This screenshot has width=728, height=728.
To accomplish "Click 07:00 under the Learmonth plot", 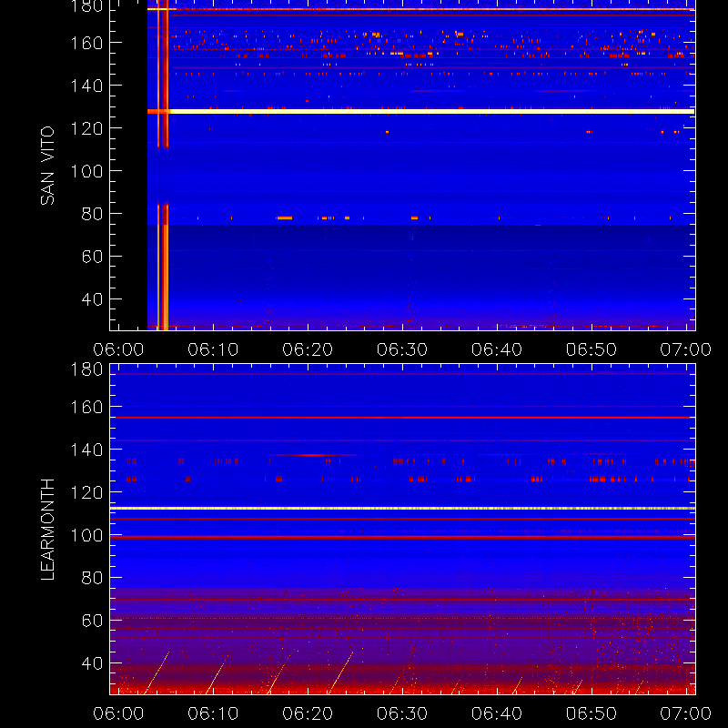I will click(x=686, y=713).
